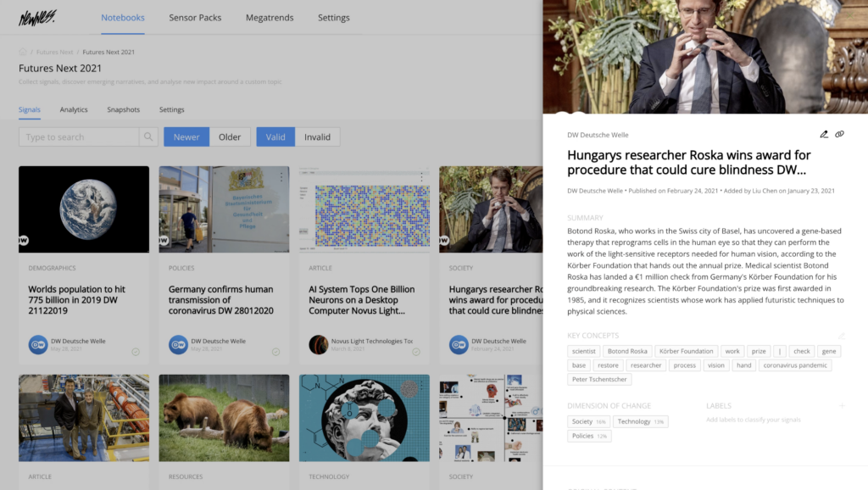Click the edit pencil icon in signal panel
This screenshot has width=868, height=490.
tap(824, 135)
